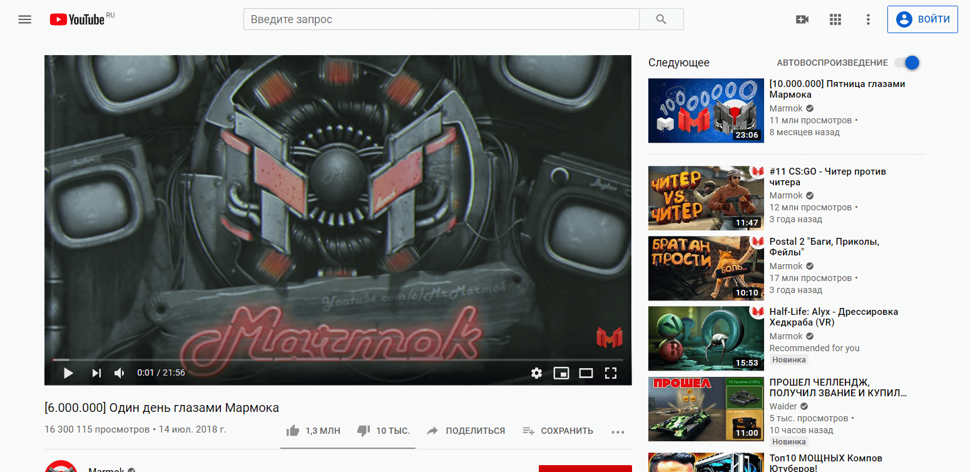Open the hamburger guide menu
This screenshot has width=980, height=472.
click(x=24, y=19)
